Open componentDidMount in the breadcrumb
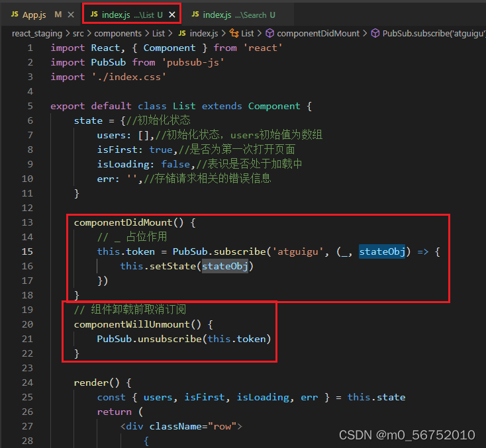The height and width of the screenshot is (448, 486). (318, 34)
